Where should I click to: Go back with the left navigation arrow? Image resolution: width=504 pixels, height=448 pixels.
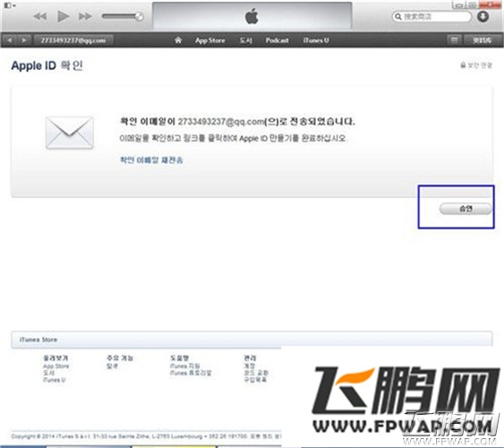tap(10, 40)
